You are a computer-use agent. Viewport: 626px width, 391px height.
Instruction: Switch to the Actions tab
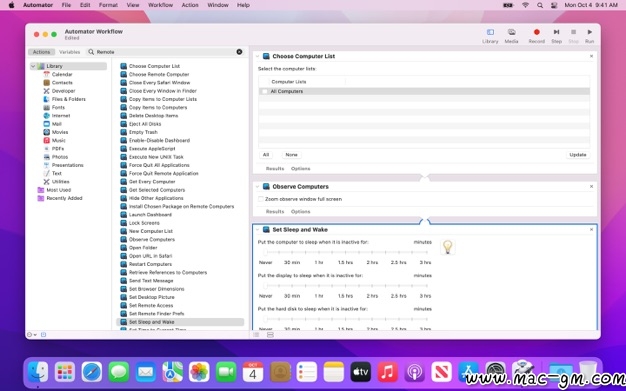pyautogui.click(x=42, y=52)
